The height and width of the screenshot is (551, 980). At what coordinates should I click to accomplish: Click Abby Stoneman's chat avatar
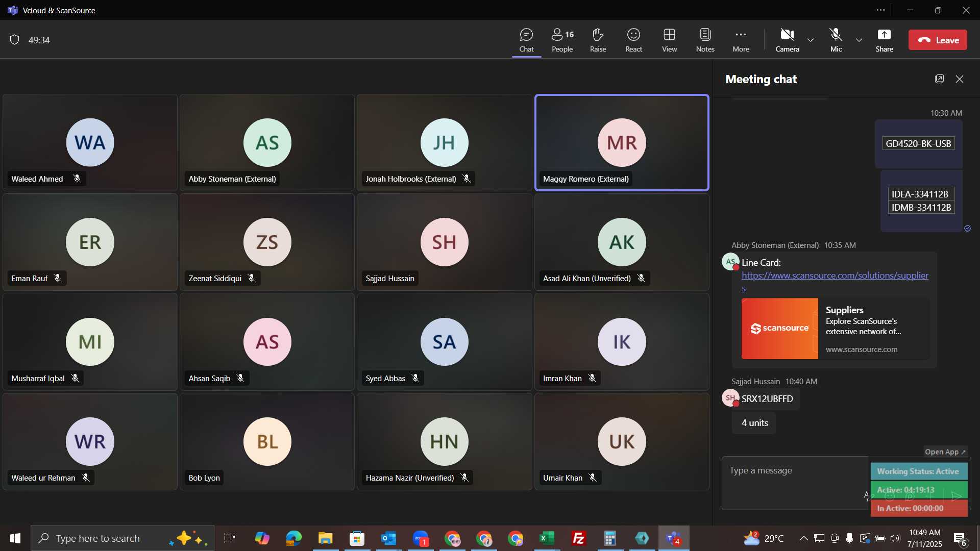(x=730, y=261)
